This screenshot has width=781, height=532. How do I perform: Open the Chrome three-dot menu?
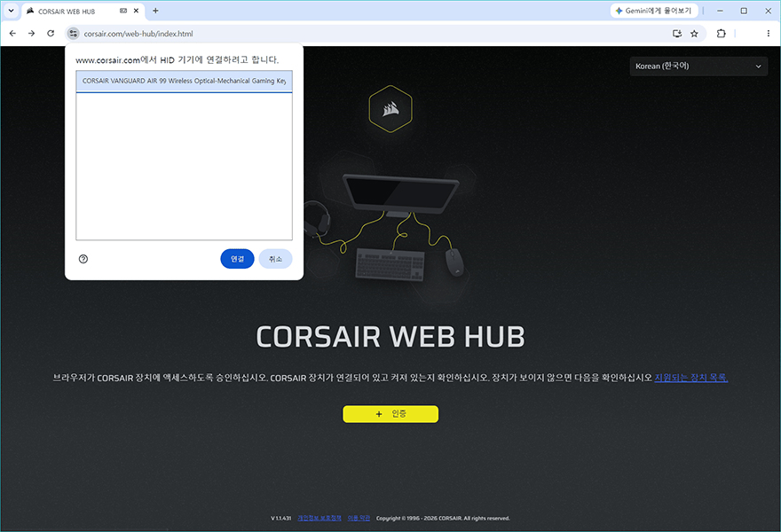pos(768,34)
